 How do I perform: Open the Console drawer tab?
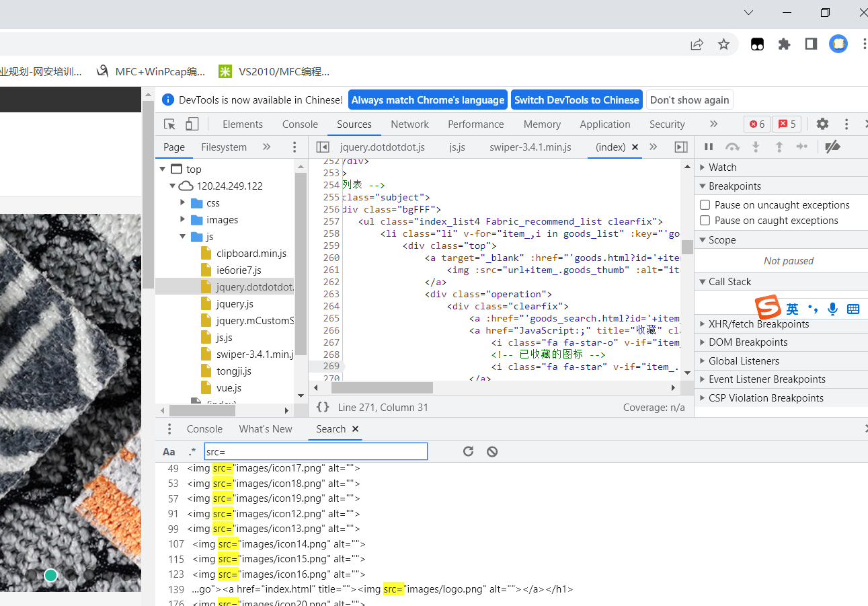click(204, 429)
